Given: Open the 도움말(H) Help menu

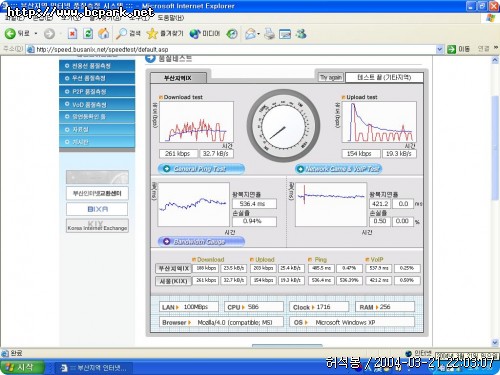Looking at the screenshot, I should pos(170,18).
